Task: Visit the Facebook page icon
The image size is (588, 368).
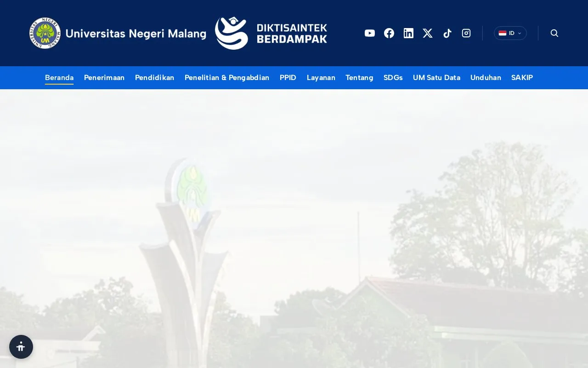Action: pos(389,33)
